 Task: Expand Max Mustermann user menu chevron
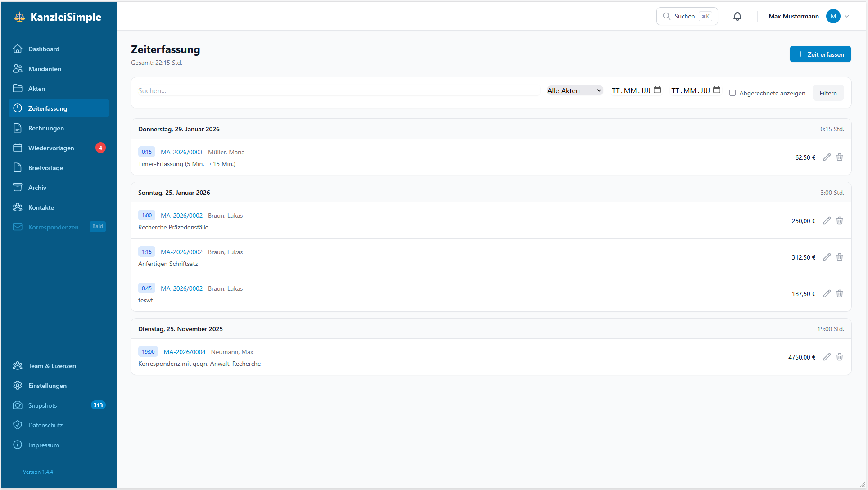point(847,16)
